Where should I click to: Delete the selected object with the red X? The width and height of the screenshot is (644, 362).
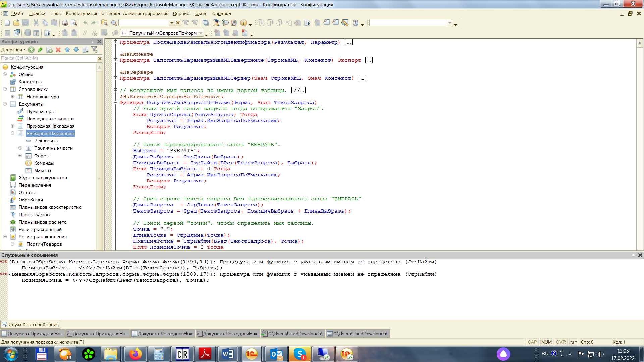(x=58, y=50)
